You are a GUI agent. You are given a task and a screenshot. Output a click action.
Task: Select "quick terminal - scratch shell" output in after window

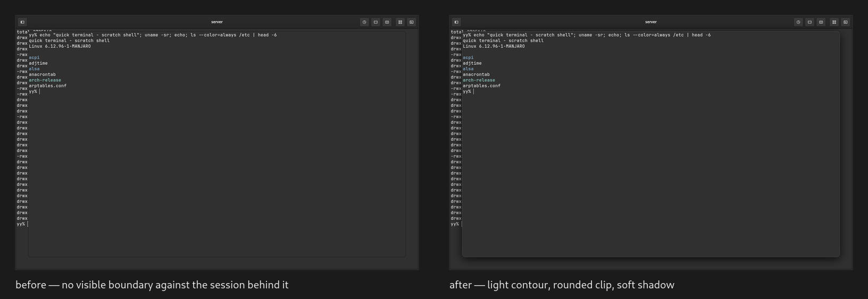(503, 40)
